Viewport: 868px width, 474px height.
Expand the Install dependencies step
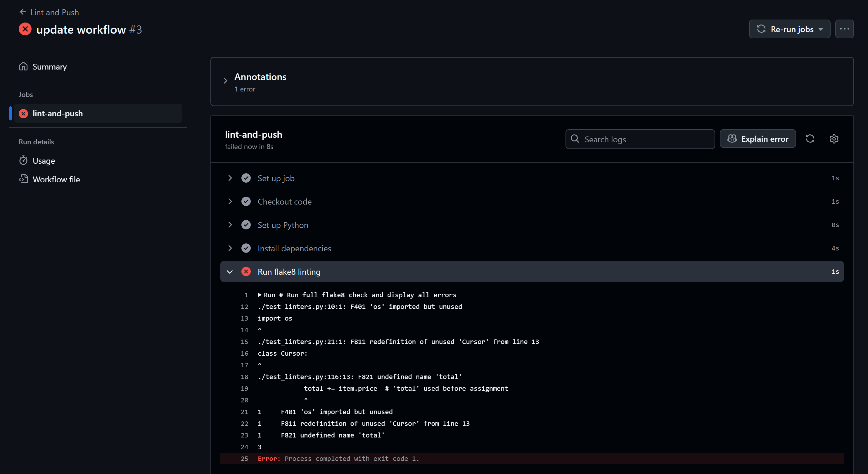pos(230,248)
